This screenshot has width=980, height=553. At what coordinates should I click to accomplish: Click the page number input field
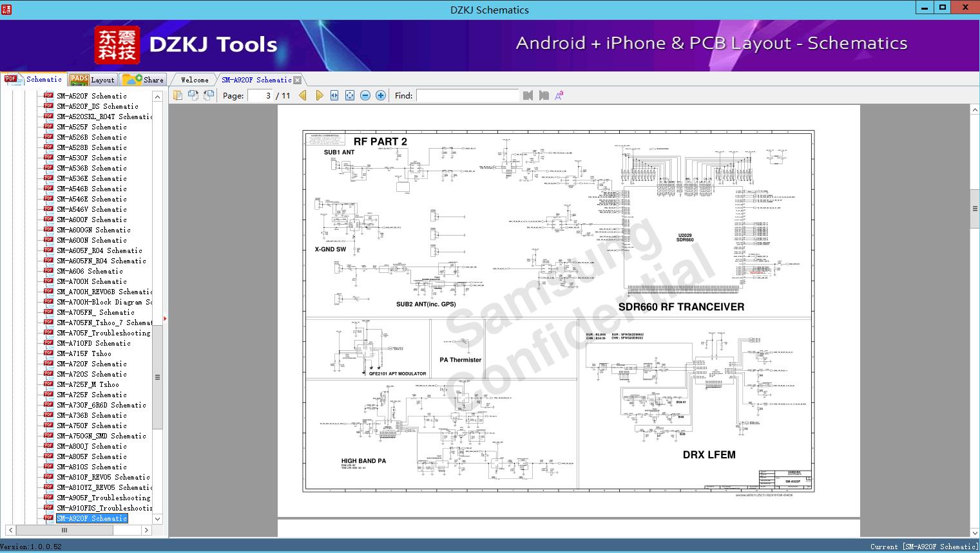click(x=260, y=95)
